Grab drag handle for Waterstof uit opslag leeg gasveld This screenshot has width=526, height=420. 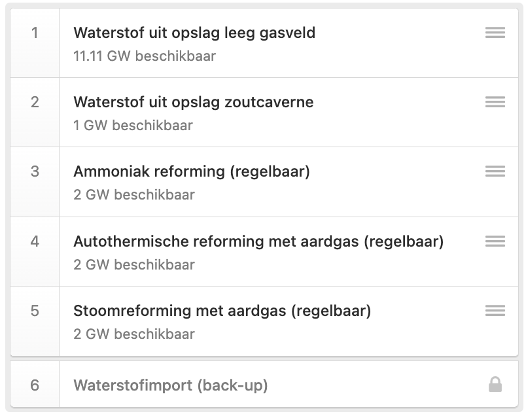tap(495, 33)
